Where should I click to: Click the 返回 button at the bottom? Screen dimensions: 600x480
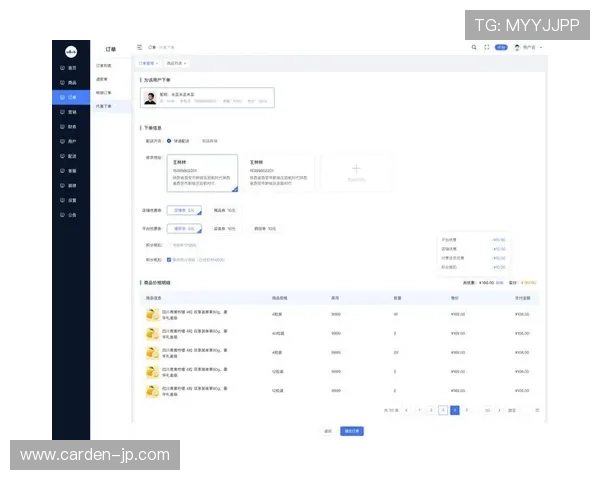click(327, 430)
